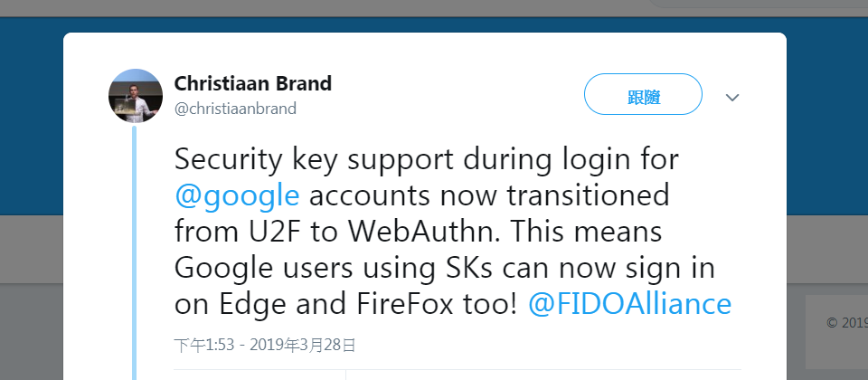
Task: Open the @christiaanbrand handle link
Action: (235, 108)
